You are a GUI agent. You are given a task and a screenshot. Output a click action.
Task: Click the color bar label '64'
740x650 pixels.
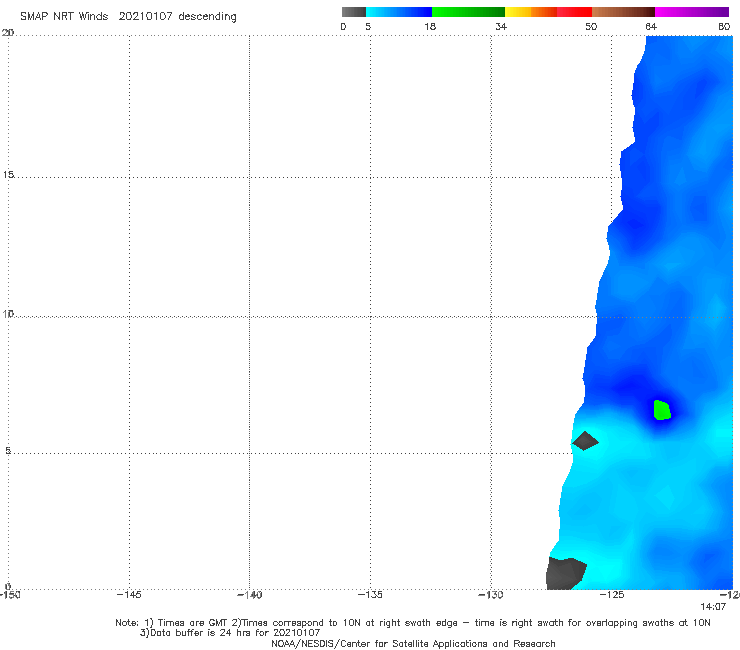click(x=651, y=26)
